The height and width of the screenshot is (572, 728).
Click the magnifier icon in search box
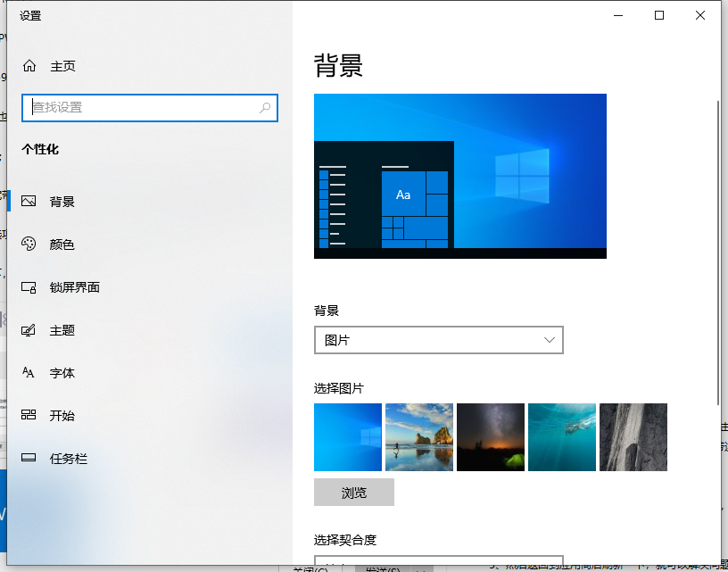coord(265,108)
